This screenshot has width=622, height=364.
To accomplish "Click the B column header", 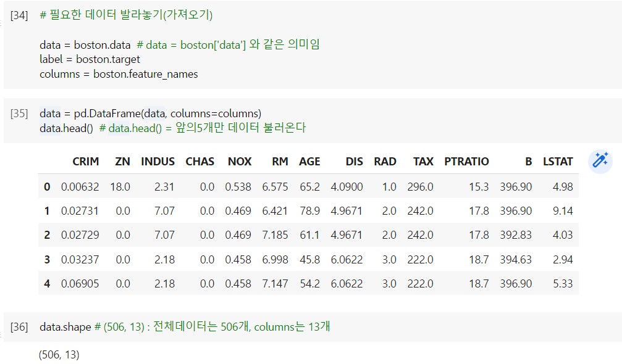I will [528, 162].
